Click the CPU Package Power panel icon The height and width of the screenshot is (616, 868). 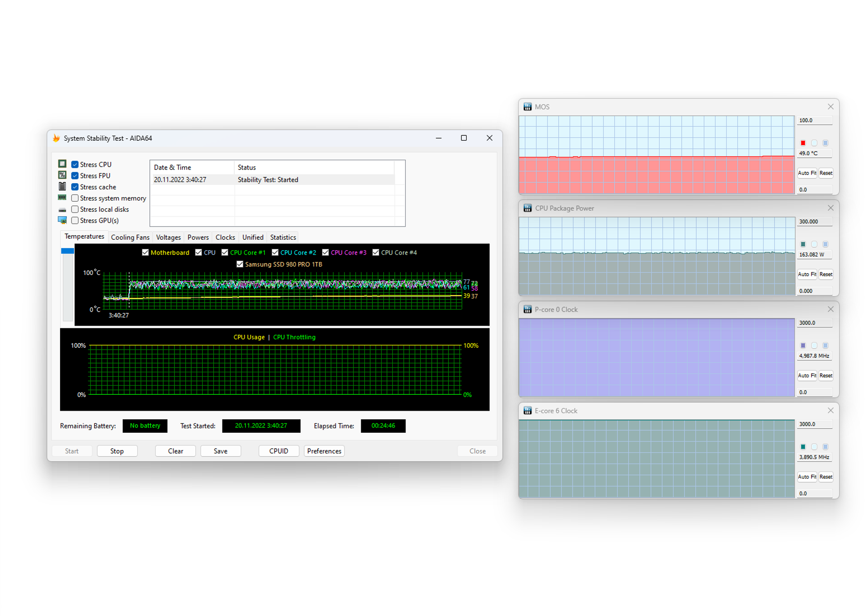click(528, 208)
